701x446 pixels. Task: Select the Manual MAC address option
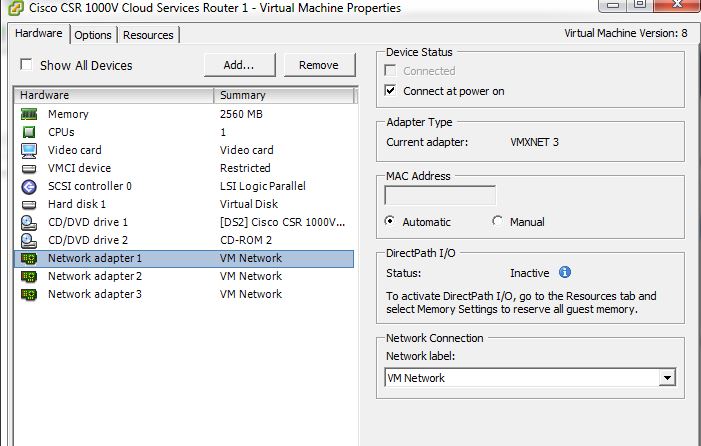pyautogui.click(x=497, y=221)
